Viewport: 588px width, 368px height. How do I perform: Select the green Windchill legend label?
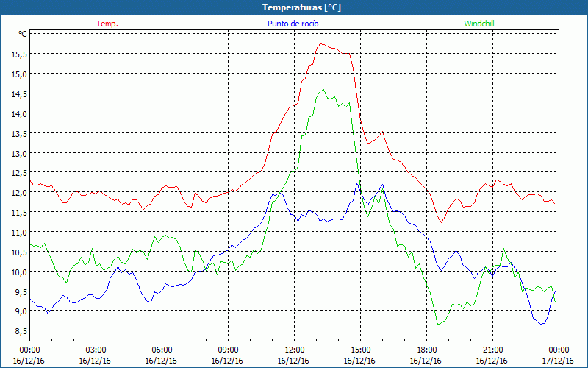(479, 24)
